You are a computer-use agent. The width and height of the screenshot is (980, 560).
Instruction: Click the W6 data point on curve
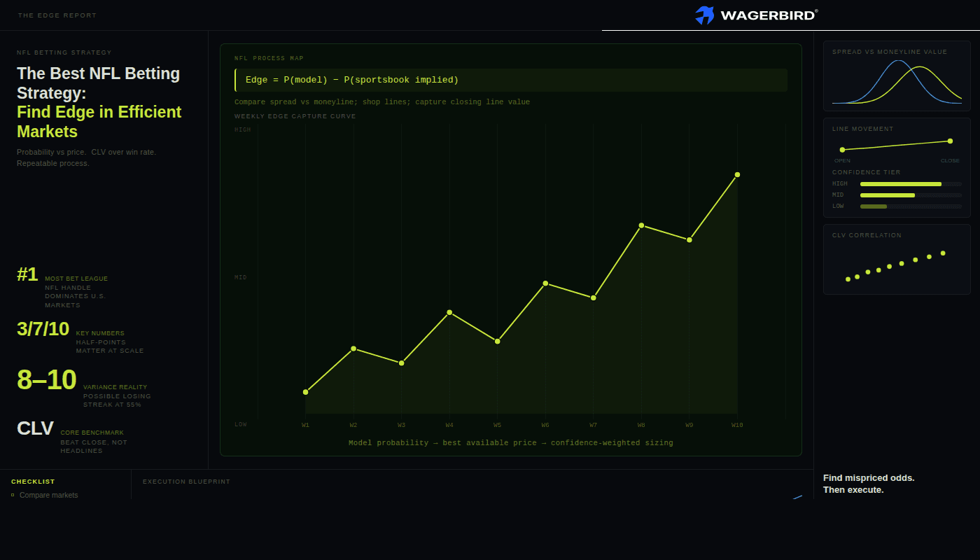(545, 283)
